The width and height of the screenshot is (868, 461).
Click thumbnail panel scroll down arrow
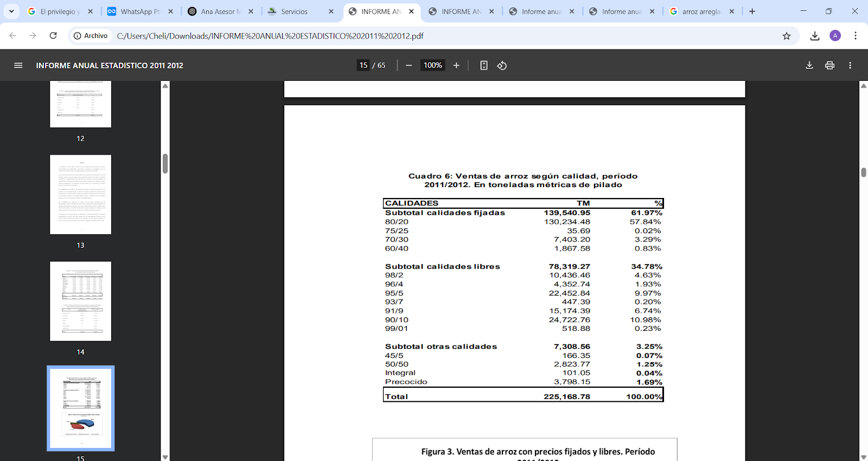point(165,457)
